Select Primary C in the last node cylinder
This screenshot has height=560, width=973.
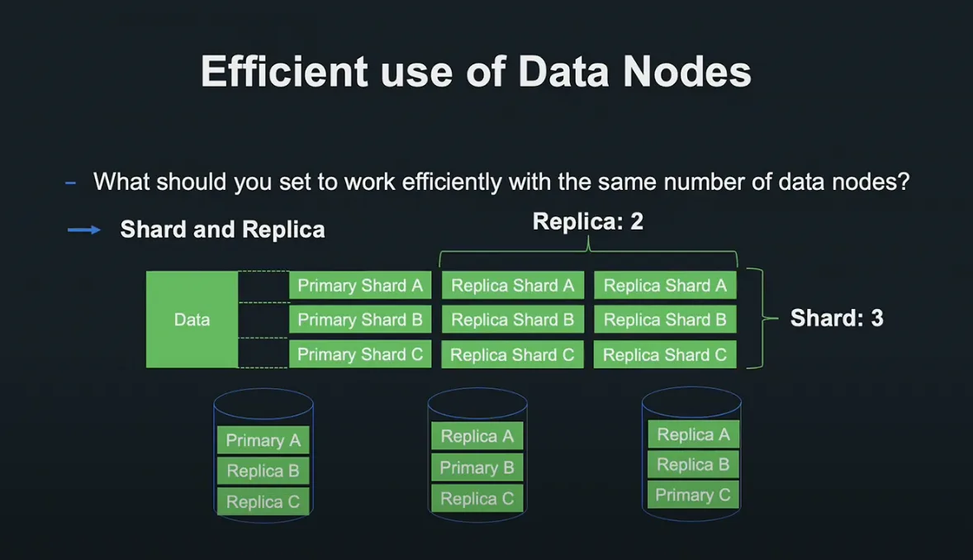pyautogui.click(x=693, y=495)
